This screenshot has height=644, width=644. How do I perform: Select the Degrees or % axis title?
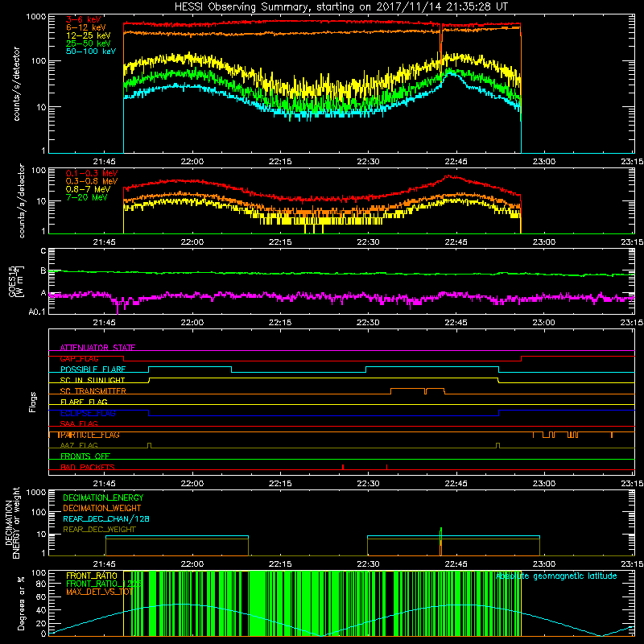point(21,603)
